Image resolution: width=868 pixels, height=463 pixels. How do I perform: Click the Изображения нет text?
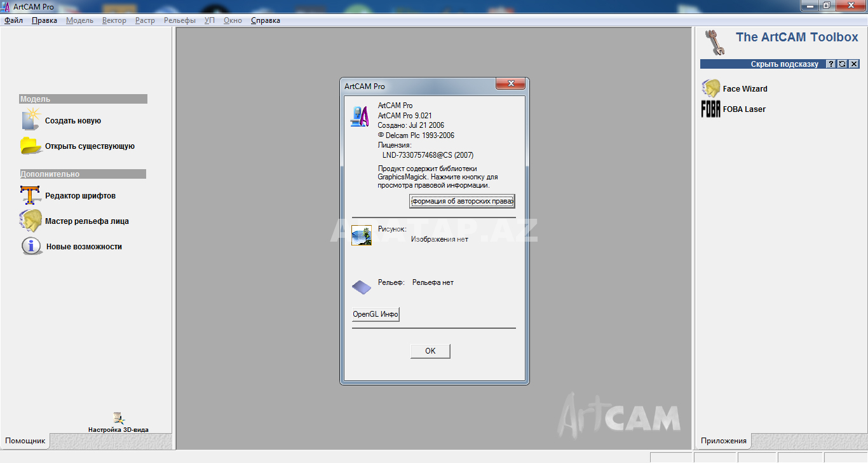440,239
